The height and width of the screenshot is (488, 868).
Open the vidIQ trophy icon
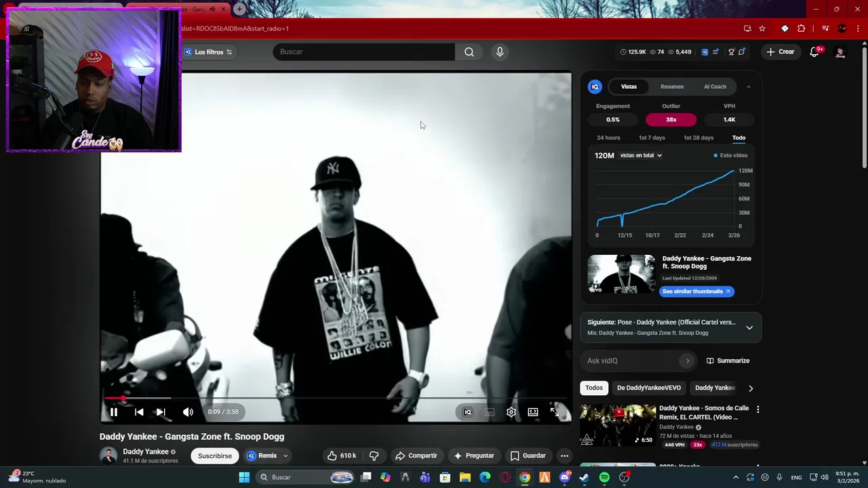(x=732, y=52)
